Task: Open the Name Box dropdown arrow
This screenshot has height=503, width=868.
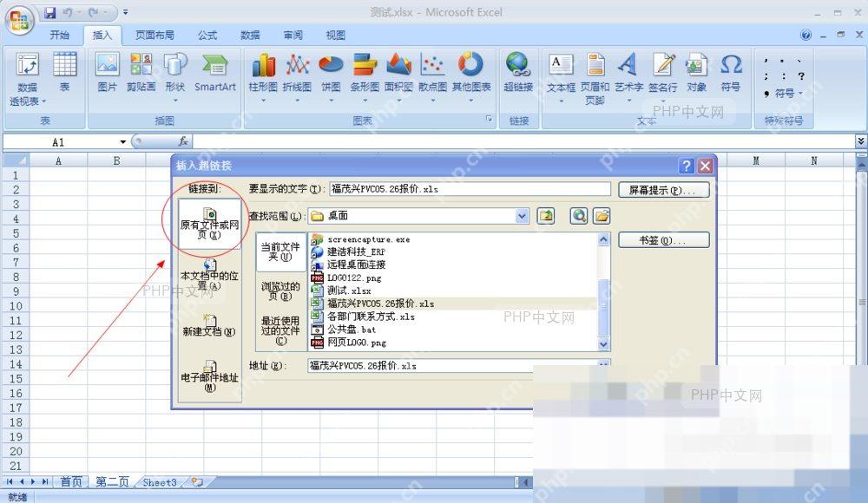Action: 123,142
